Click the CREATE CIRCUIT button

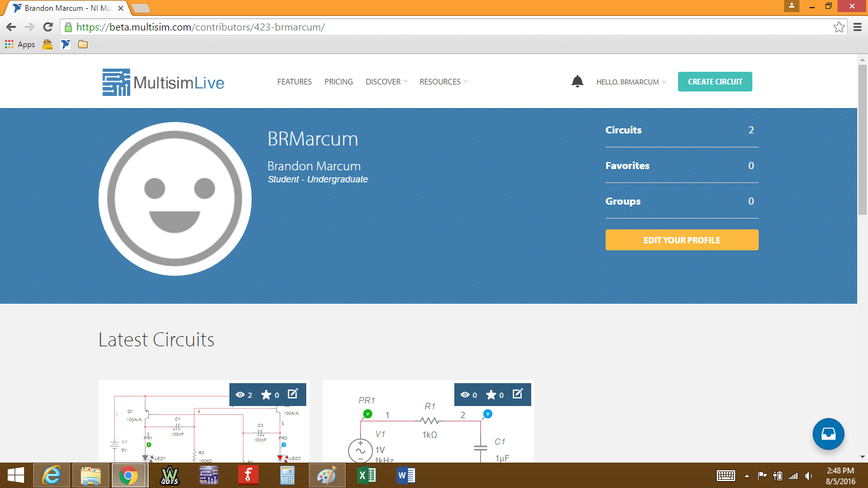pyautogui.click(x=715, y=82)
